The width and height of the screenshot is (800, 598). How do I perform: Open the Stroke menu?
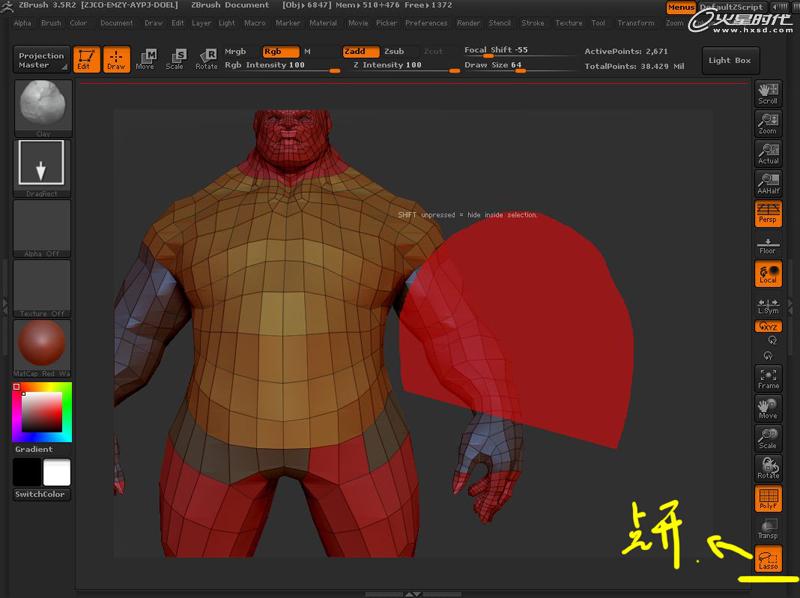point(533,23)
